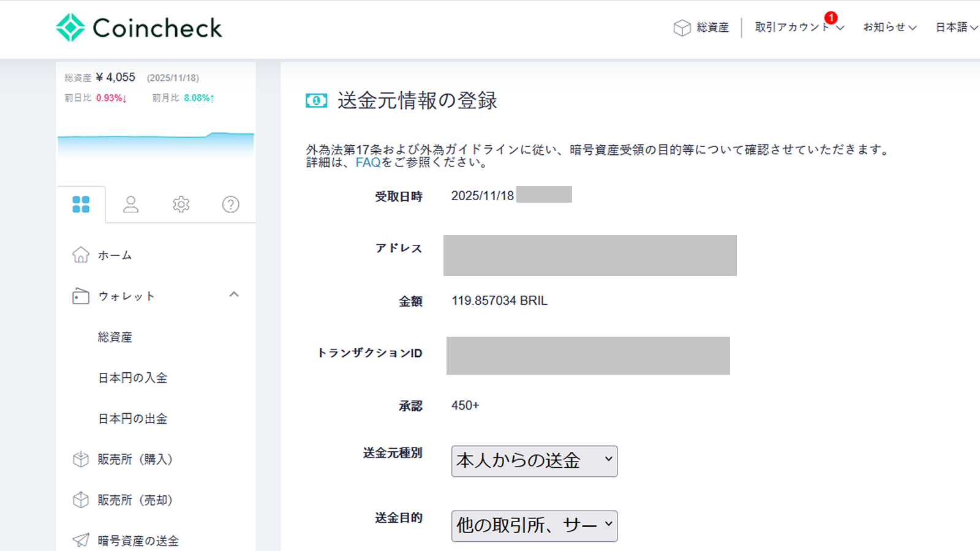
Task: Open the 送金目的 dropdown showing 他の取引所
Action: point(533,525)
